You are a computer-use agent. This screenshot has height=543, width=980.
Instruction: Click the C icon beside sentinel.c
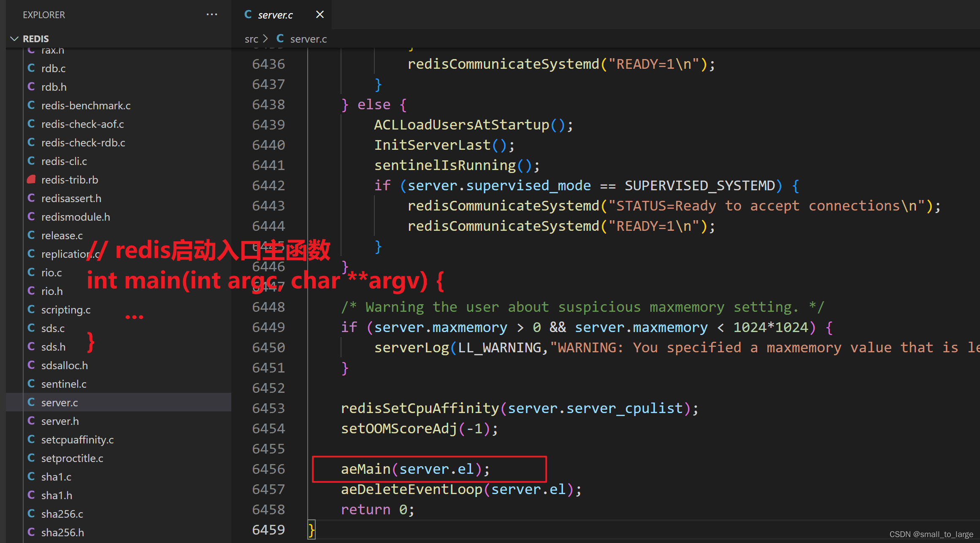pos(31,384)
